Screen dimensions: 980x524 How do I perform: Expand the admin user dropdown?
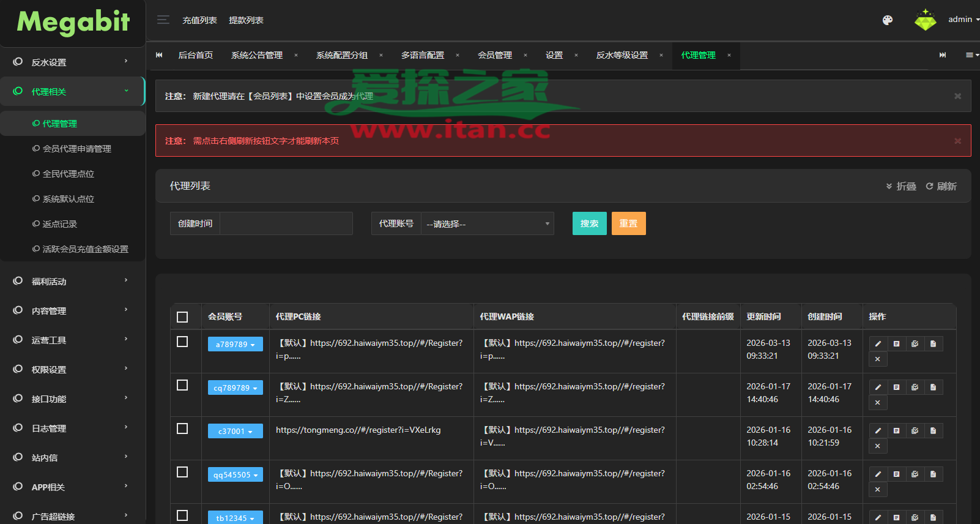(x=963, y=20)
